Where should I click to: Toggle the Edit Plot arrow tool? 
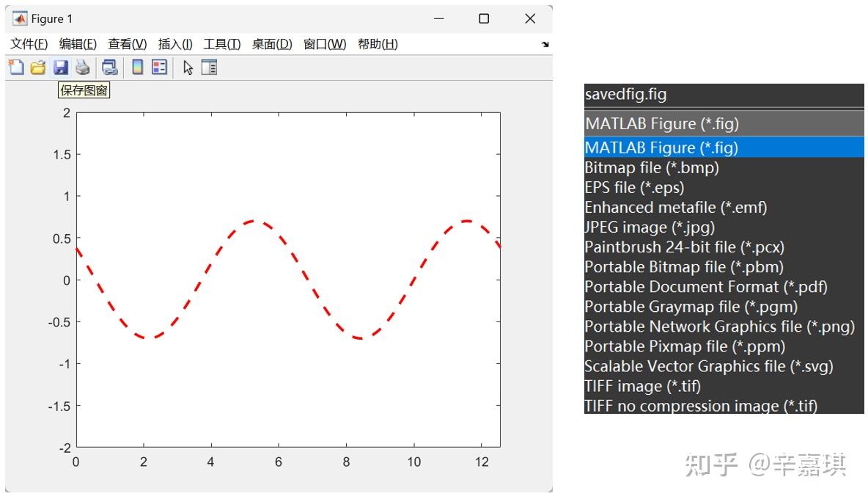coord(188,67)
